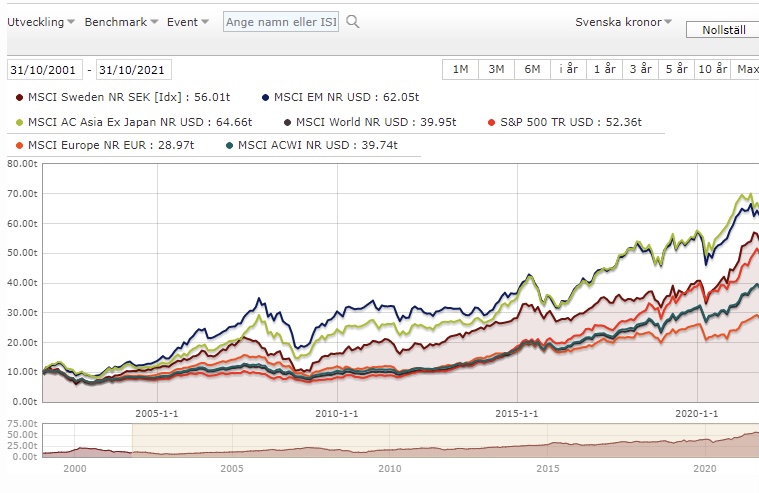Click the MSCI World NR USD color dot
759x493 pixels.
(288, 123)
